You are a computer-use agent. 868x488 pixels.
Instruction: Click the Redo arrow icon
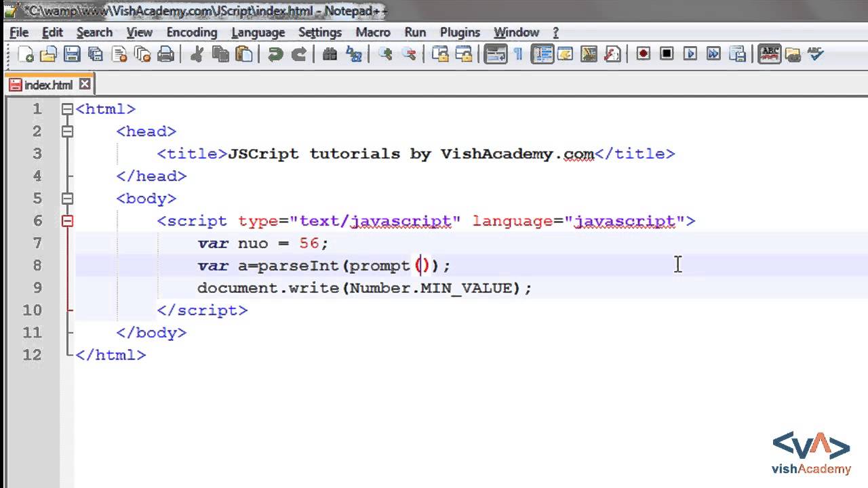pos(298,54)
